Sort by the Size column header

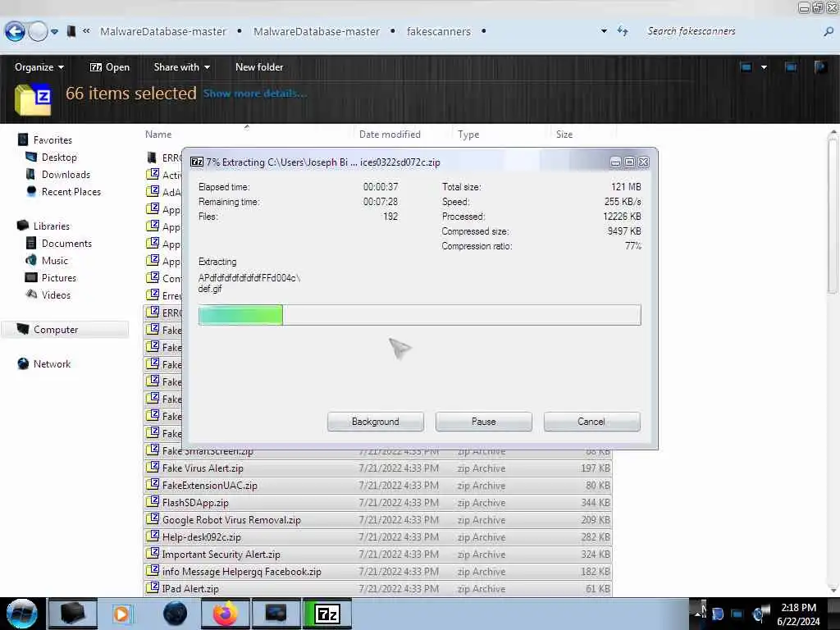(564, 135)
